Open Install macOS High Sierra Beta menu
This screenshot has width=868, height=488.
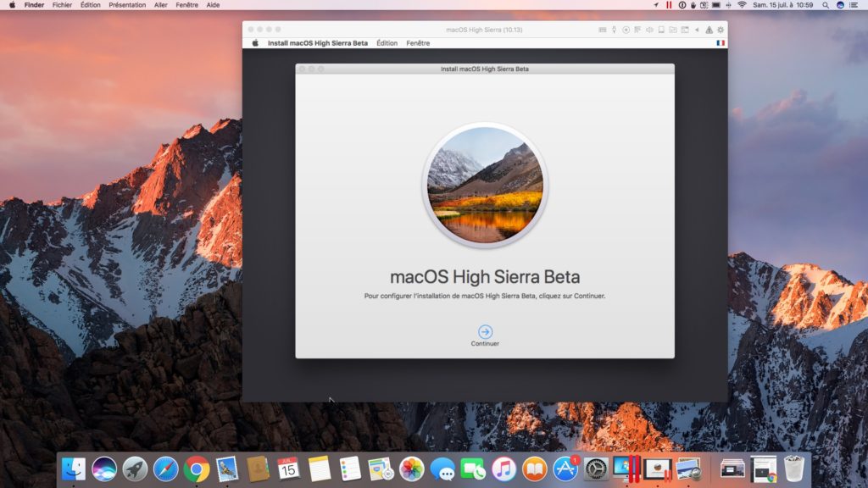tap(318, 43)
